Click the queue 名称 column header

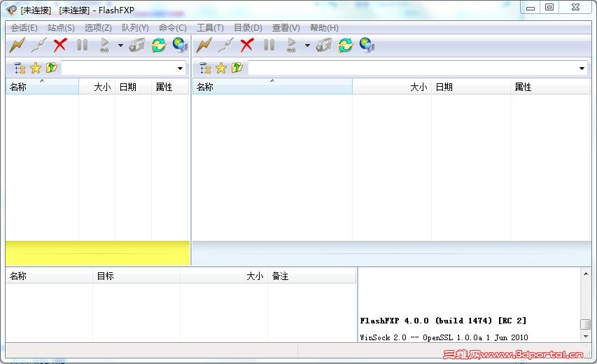click(49, 276)
